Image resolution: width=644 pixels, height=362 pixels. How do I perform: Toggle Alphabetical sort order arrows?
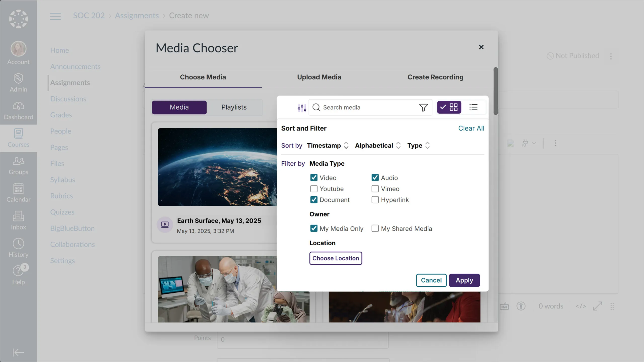tap(398, 146)
